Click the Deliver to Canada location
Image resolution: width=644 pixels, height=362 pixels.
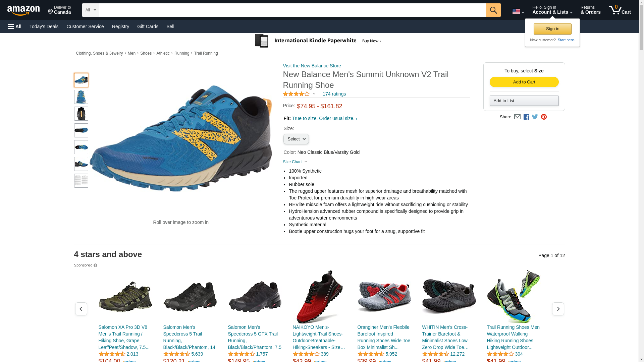pos(59,10)
